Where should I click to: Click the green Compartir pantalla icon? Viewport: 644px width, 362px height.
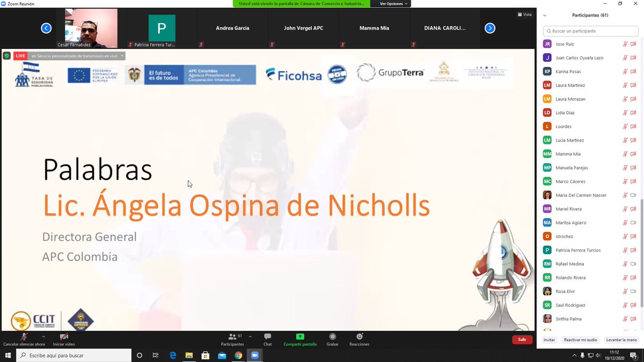click(300, 337)
